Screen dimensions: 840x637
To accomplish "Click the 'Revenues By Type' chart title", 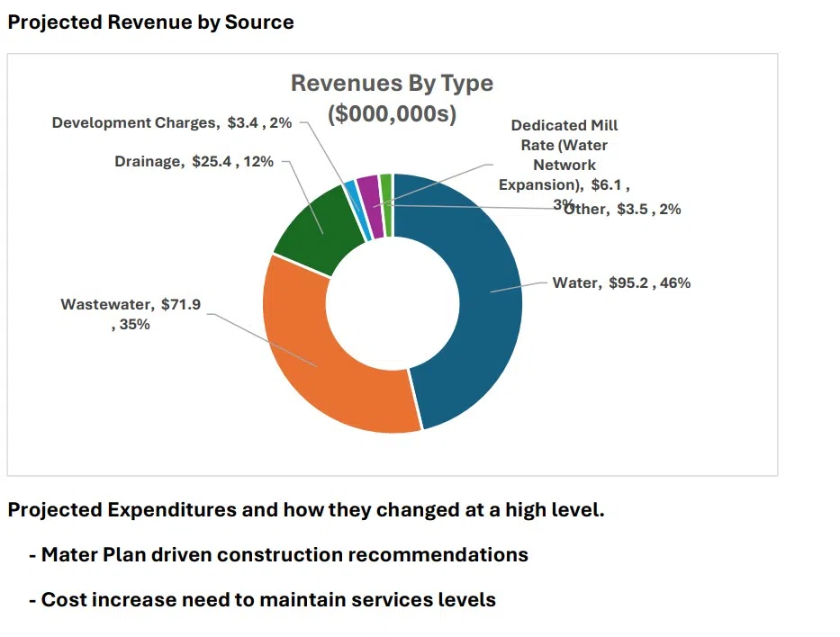I will click(x=392, y=84).
